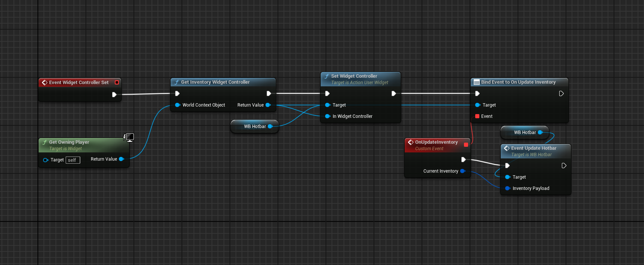Click Current Inventory output pin
The image size is (644, 265).
click(462, 171)
